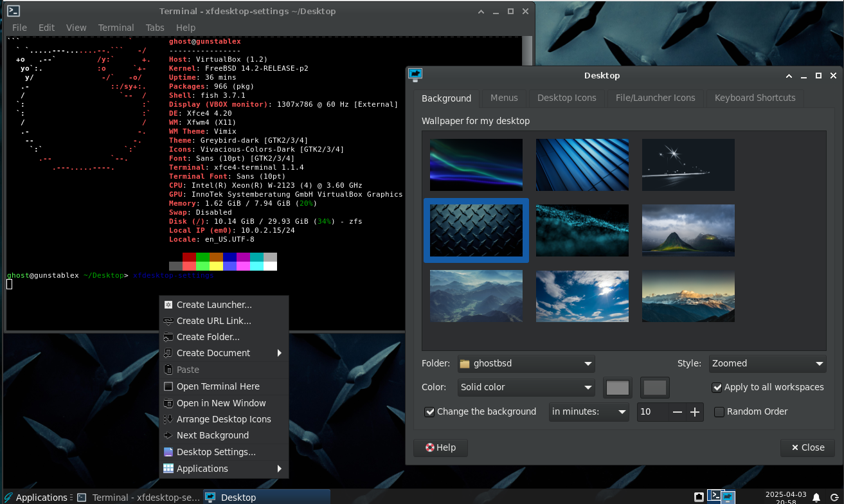Open the 'in minutes' interval dropdown
Image resolution: width=844 pixels, height=504 pixels.
589,411
